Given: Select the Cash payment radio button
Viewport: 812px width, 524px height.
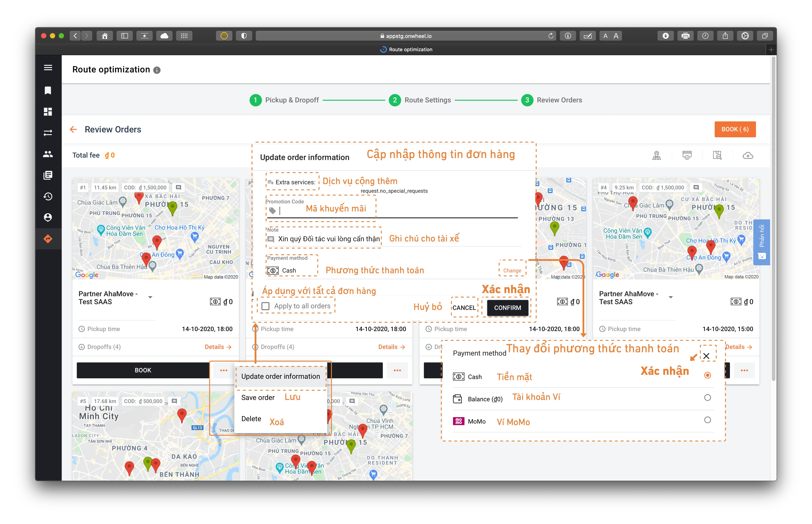Looking at the screenshot, I should click(x=708, y=375).
